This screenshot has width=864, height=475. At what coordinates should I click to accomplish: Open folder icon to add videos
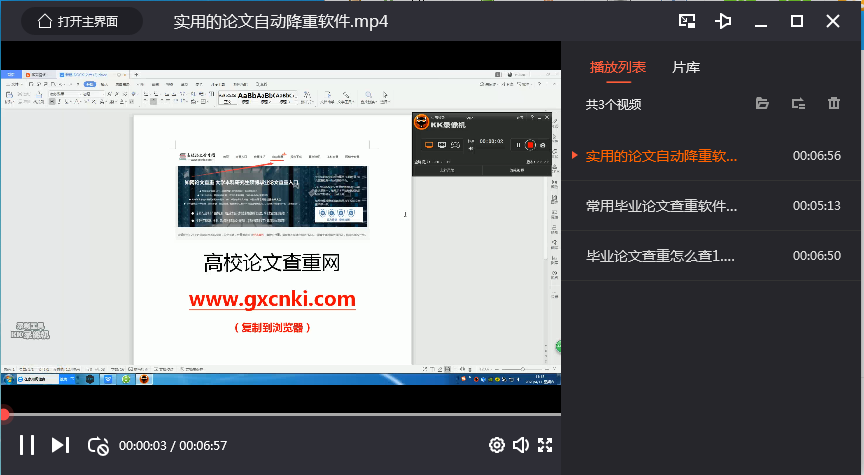coord(762,103)
